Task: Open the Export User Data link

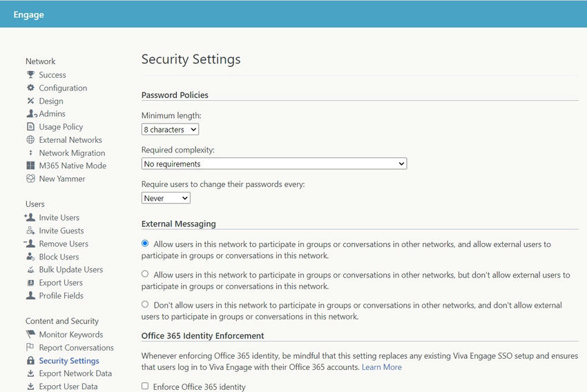Action: click(x=68, y=386)
